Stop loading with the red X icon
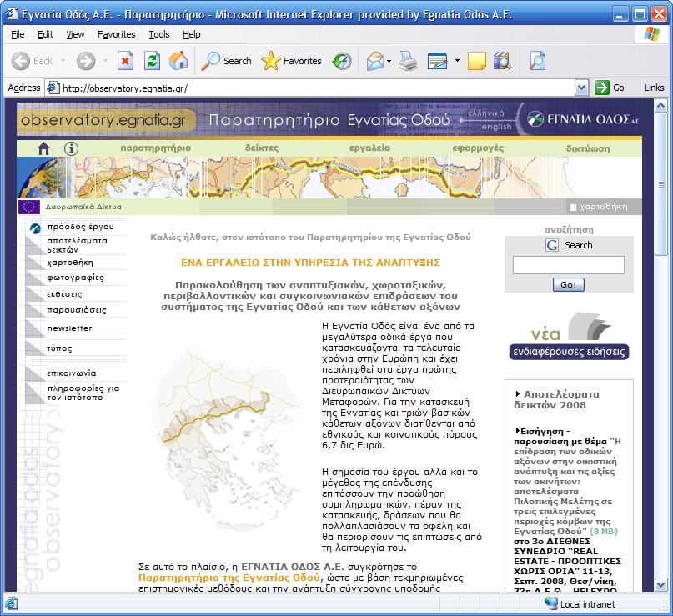Screen dimensions: 673x616 point(125,61)
